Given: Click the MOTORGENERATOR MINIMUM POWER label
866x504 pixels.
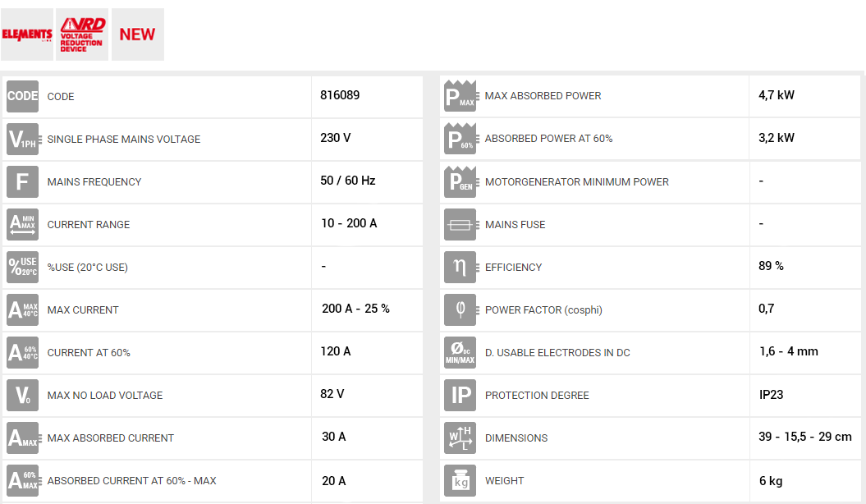Looking at the screenshot, I should (576, 181).
